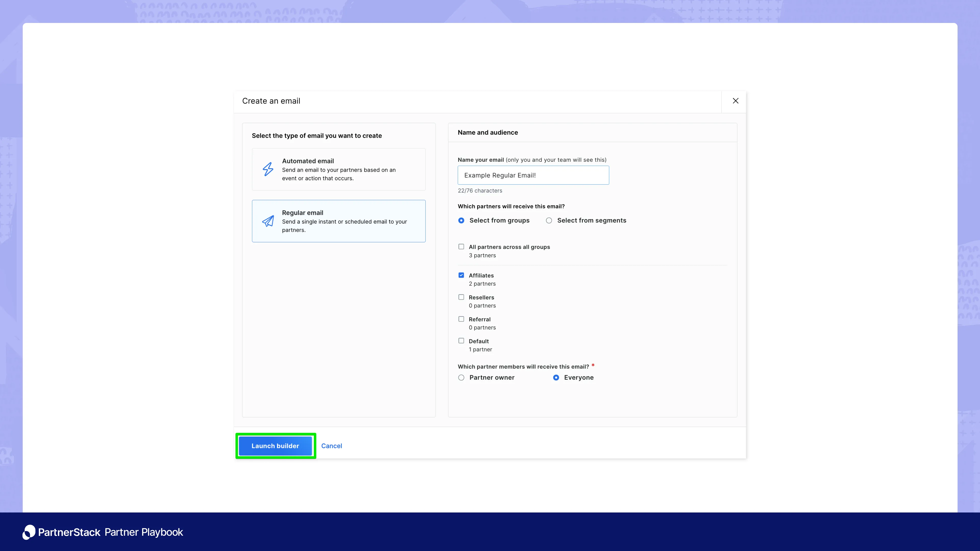Tick the Default group checkbox
The width and height of the screenshot is (980, 551).
click(x=461, y=341)
